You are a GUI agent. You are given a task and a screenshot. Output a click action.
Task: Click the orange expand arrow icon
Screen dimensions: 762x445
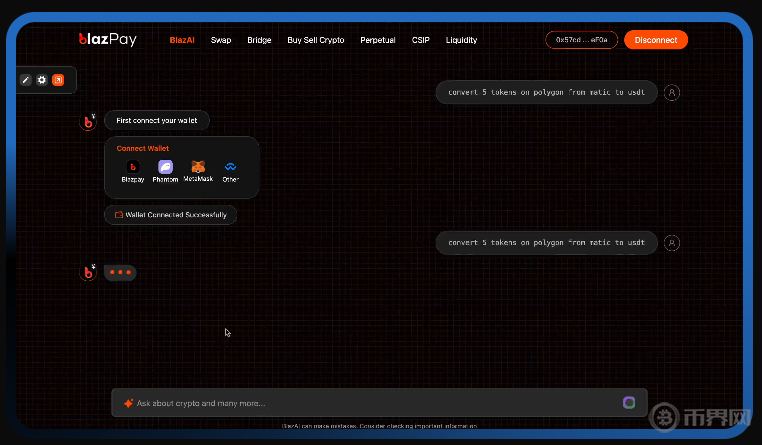point(58,80)
